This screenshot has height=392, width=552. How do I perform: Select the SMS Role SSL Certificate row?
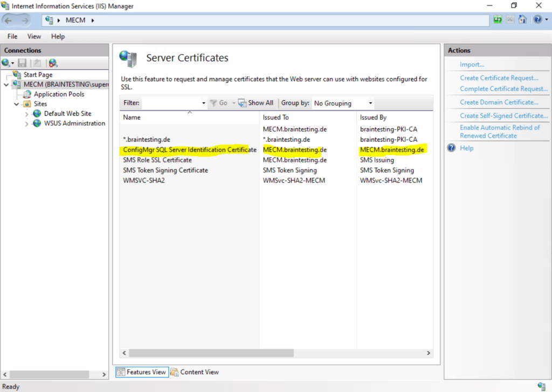point(277,160)
